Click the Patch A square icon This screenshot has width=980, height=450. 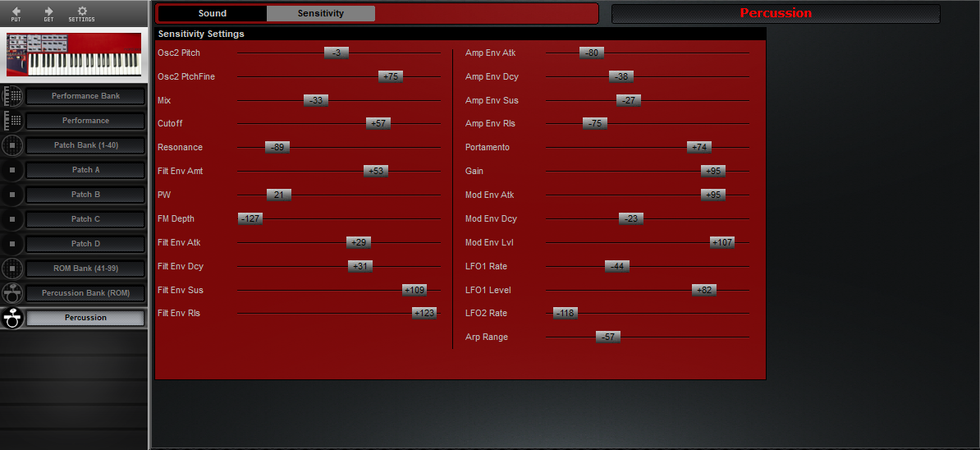pos(12,170)
